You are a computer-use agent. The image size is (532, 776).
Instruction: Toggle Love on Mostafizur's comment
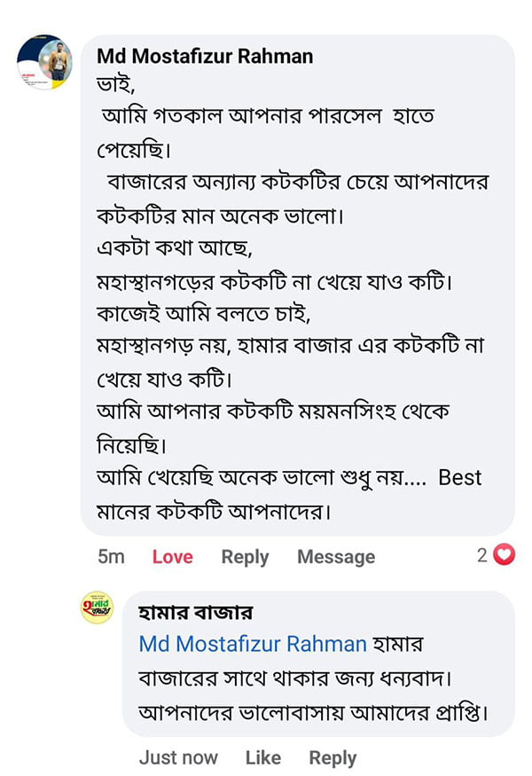click(172, 557)
